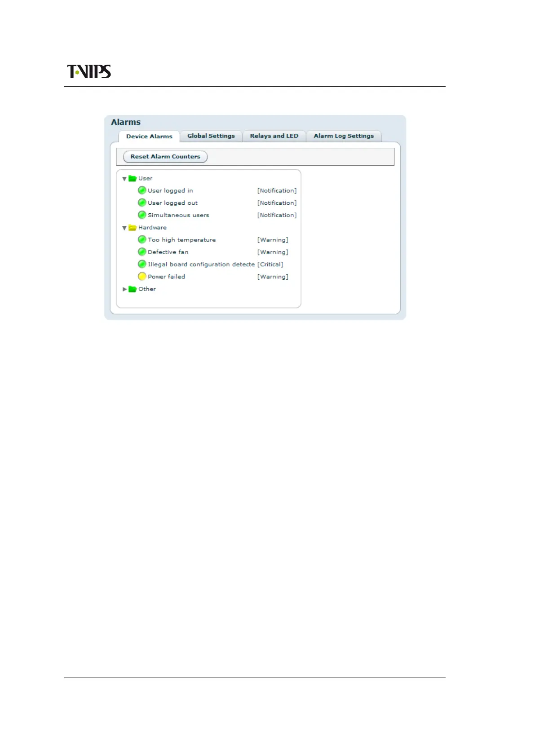The height and width of the screenshot is (756, 535).
Task: Open the Alarm Log Settings tab
Action: 344,136
